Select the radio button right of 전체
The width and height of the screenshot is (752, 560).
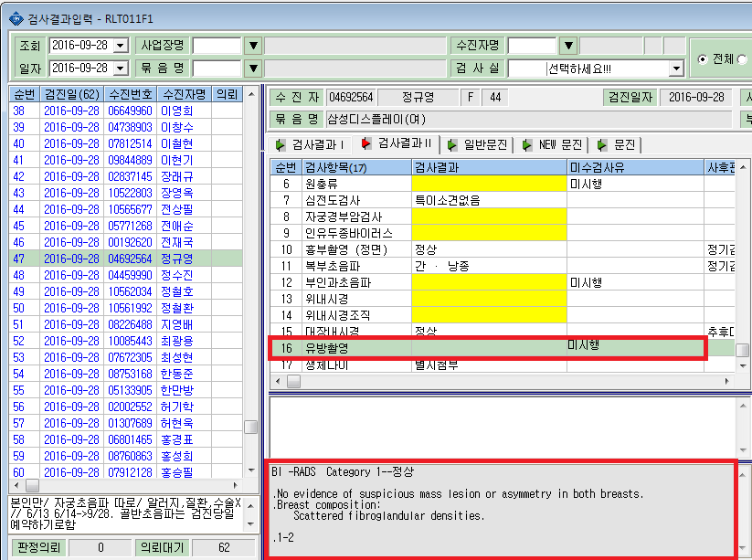(743, 59)
